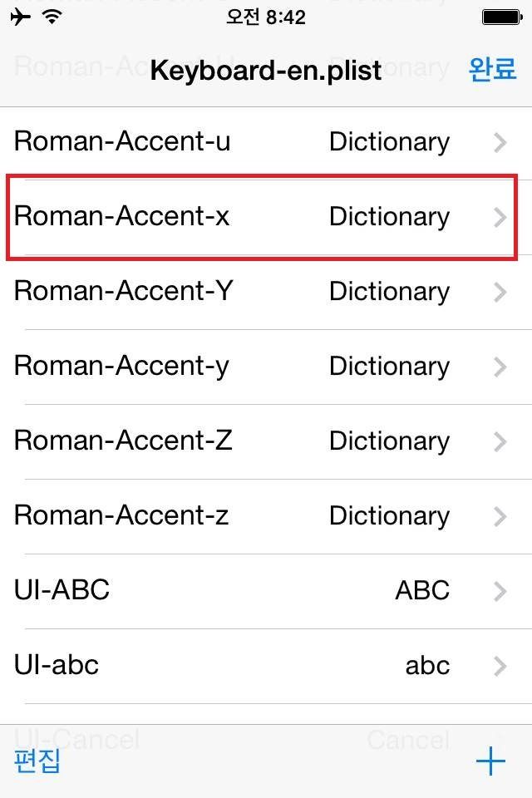Tap the Keyboard-en.plist title

coord(265,71)
